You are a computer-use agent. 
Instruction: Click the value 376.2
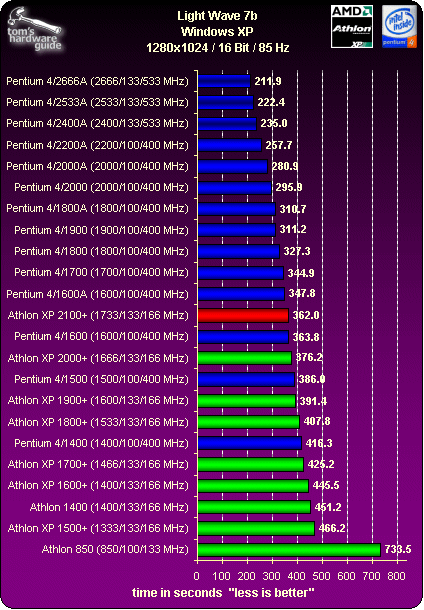click(309, 357)
